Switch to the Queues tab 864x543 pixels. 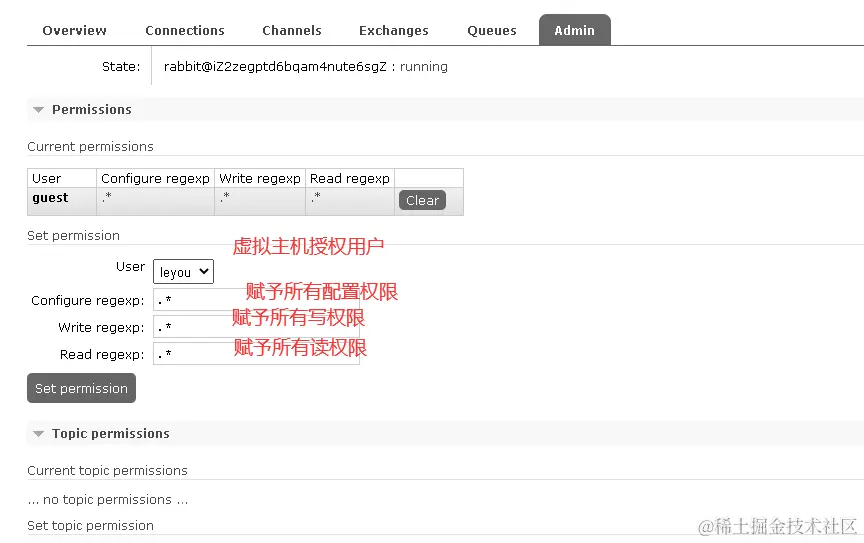[492, 30]
